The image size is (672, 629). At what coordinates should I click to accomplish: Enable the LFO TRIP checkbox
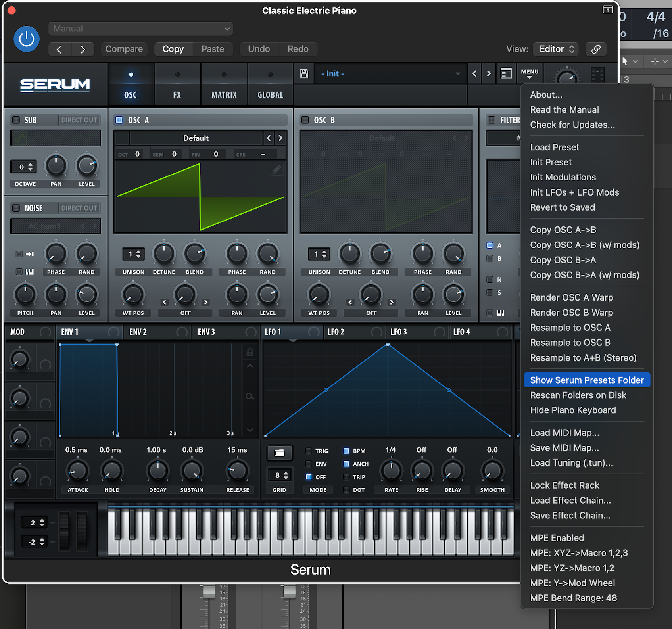[346, 477]
